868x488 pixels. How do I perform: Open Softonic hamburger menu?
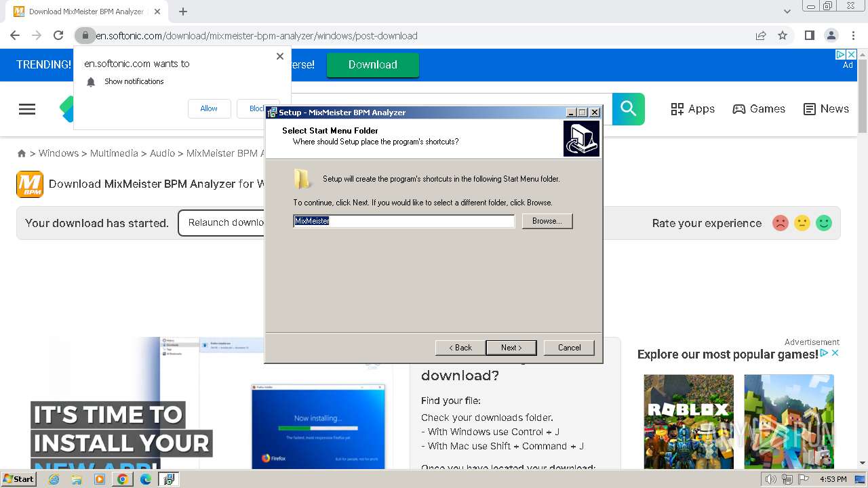coord(27,109)
